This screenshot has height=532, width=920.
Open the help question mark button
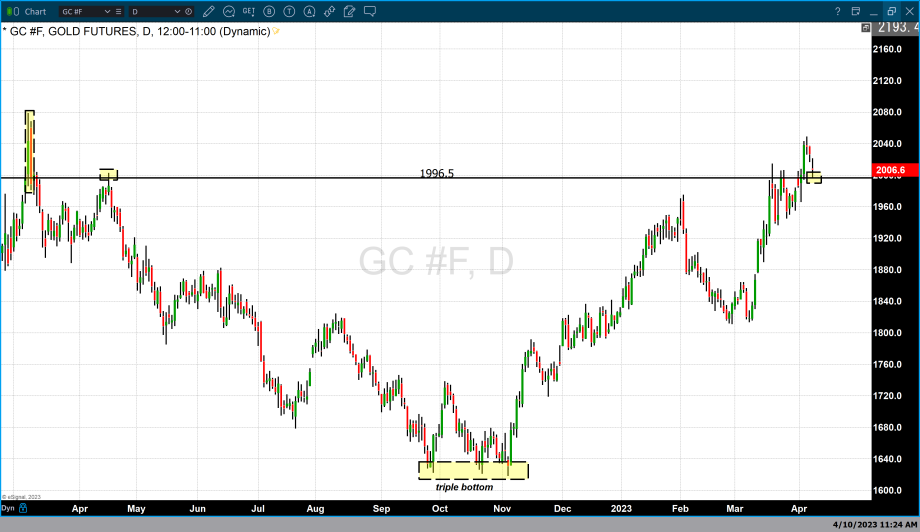point(838,11)
